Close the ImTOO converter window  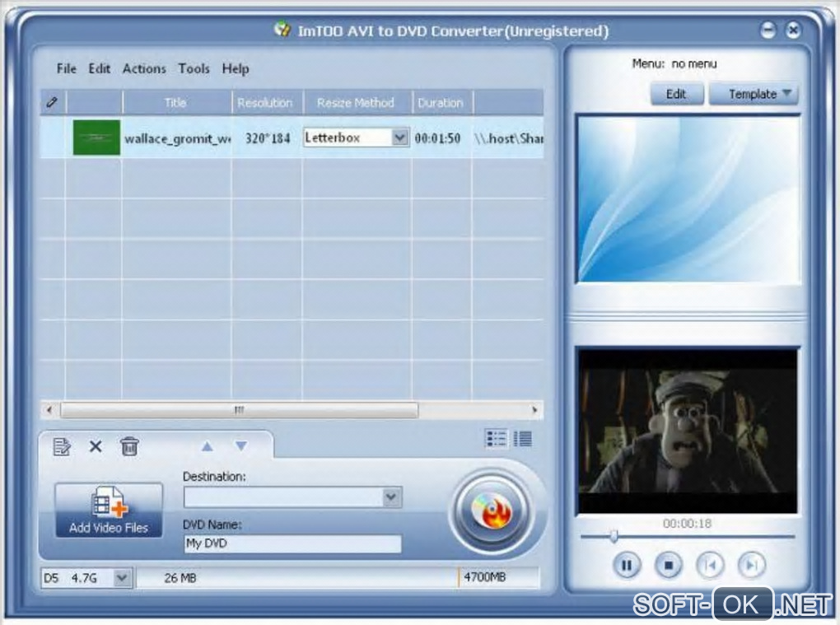coord(793,30)
